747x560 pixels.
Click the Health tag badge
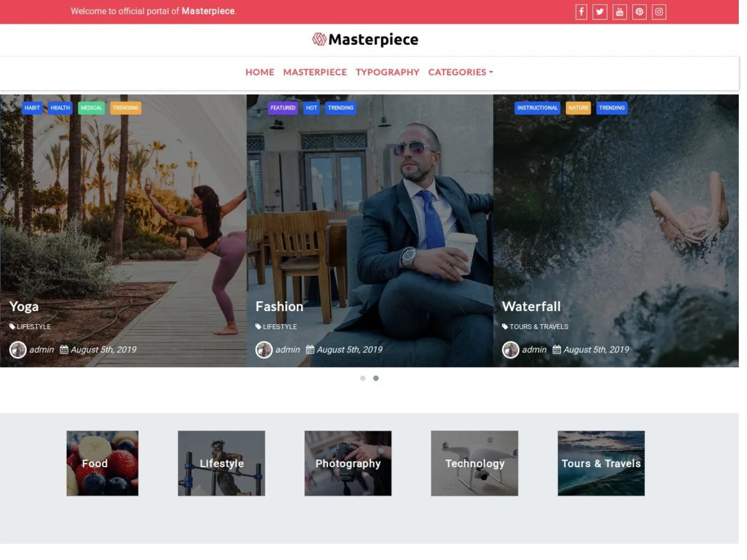60,108
